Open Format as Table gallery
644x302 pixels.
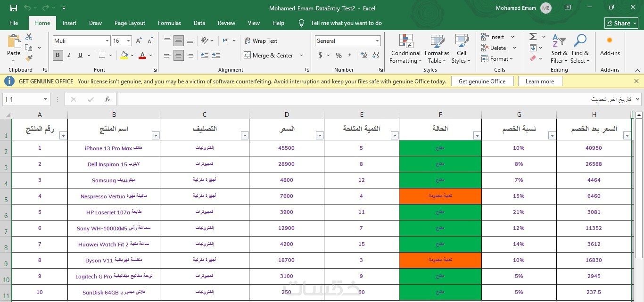(437, 49)
